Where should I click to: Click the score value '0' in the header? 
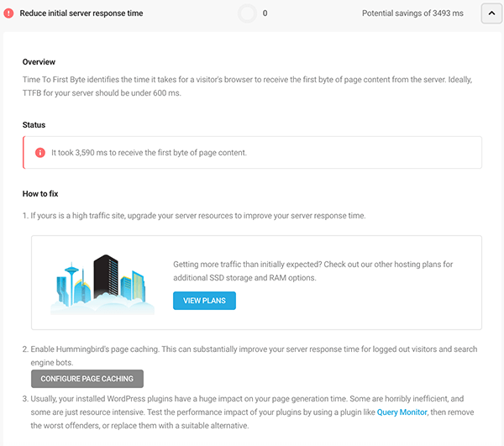point(265,13)
